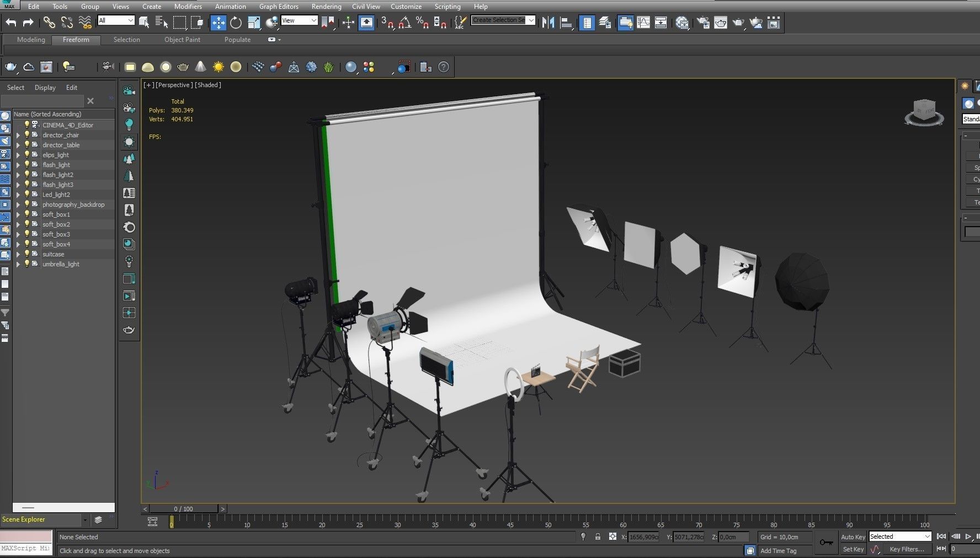The width and height of the screenshot is (980, 558).
Task: Click the X coordinate input field
Action: pos(643,537)
